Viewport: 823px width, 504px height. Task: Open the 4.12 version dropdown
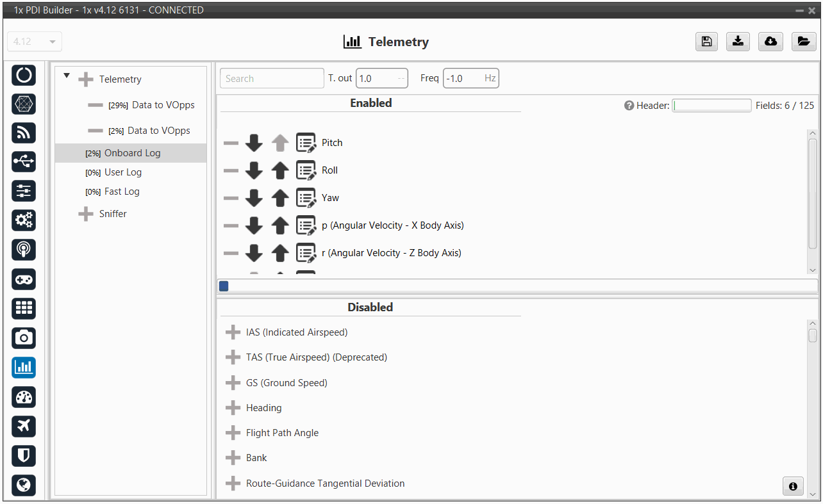[35, 42]
